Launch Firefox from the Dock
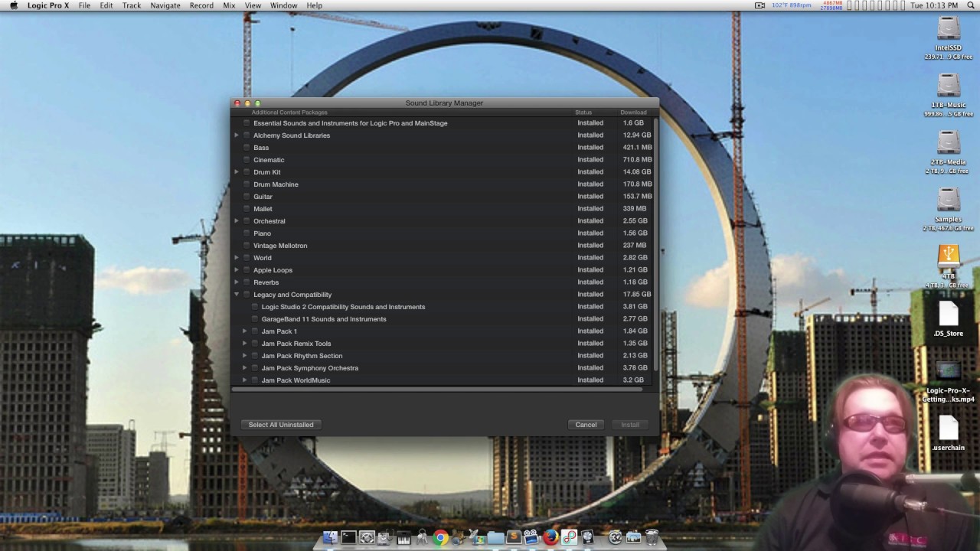Screen dimensions: 980x551 [550, 537]
